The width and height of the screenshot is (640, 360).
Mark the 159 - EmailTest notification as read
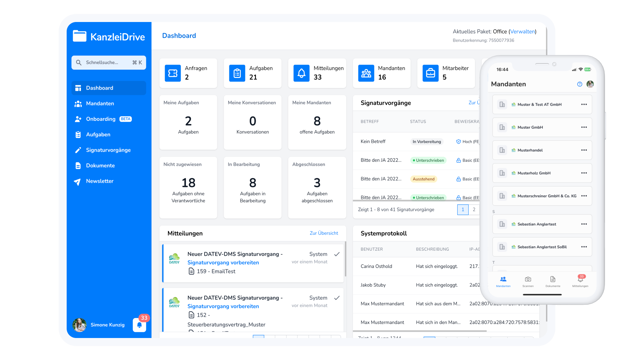(x=337, y=254)
